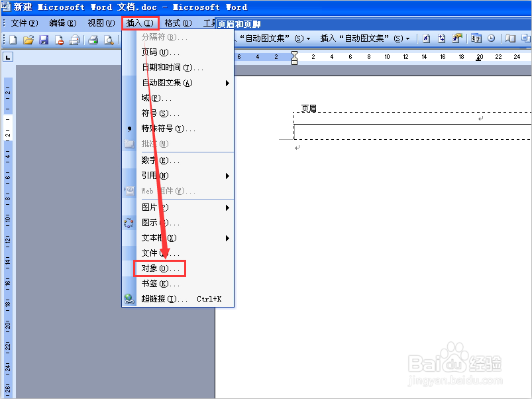Screen dimensions: 532x399
Task: Insert a page number from the header toolbar
Action: coord(426,38)
